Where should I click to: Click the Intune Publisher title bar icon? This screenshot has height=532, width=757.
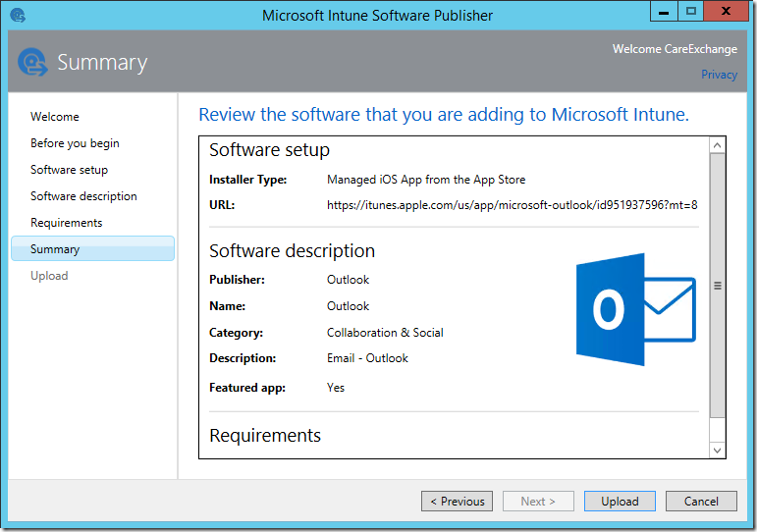coord(18,16)
